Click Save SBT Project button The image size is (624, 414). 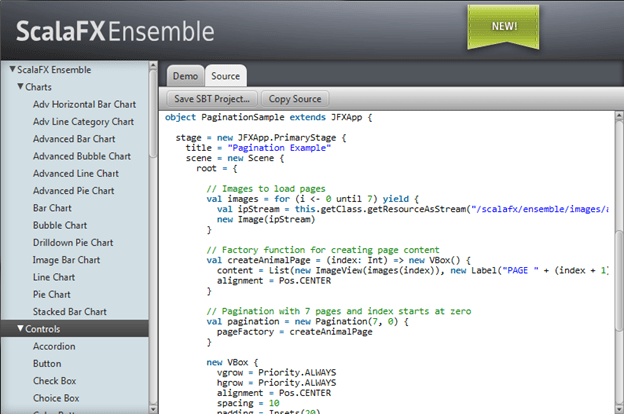pyautogui.click(x=212, y=99)
